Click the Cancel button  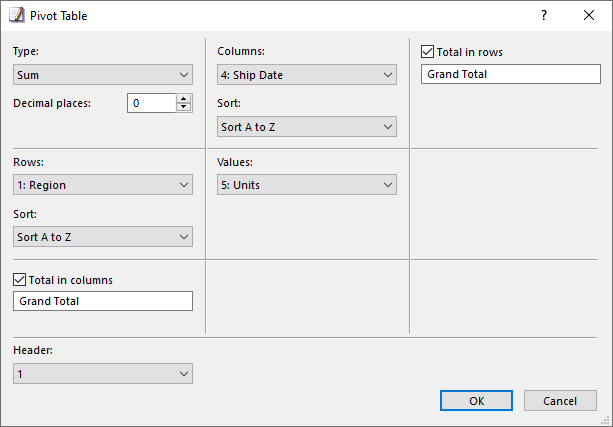click(560, 401)
